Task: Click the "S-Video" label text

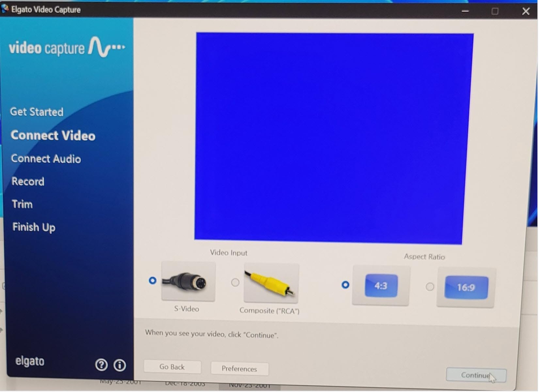Action: [x=186, y=309]
